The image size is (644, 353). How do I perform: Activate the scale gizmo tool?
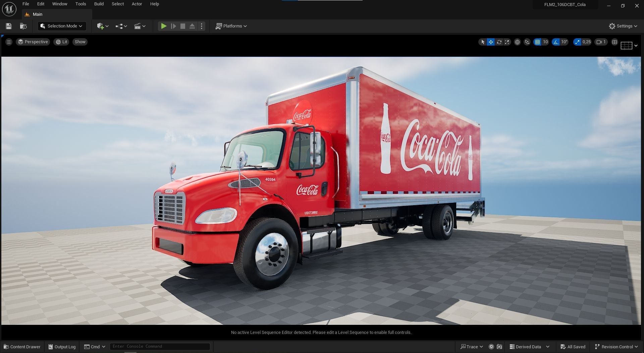coord(507,42)
